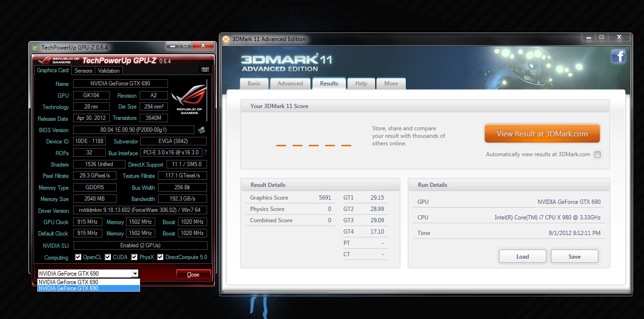Click the GPU-Z screenshot camera icon

pos(205,70)
